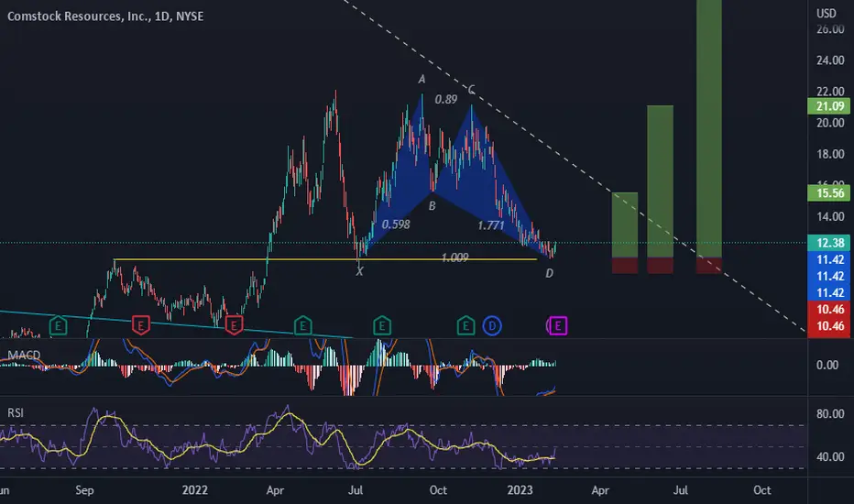Click the red E earnings marker near February 2022
The width and height of the screenshot is (854, 504).
235,325
